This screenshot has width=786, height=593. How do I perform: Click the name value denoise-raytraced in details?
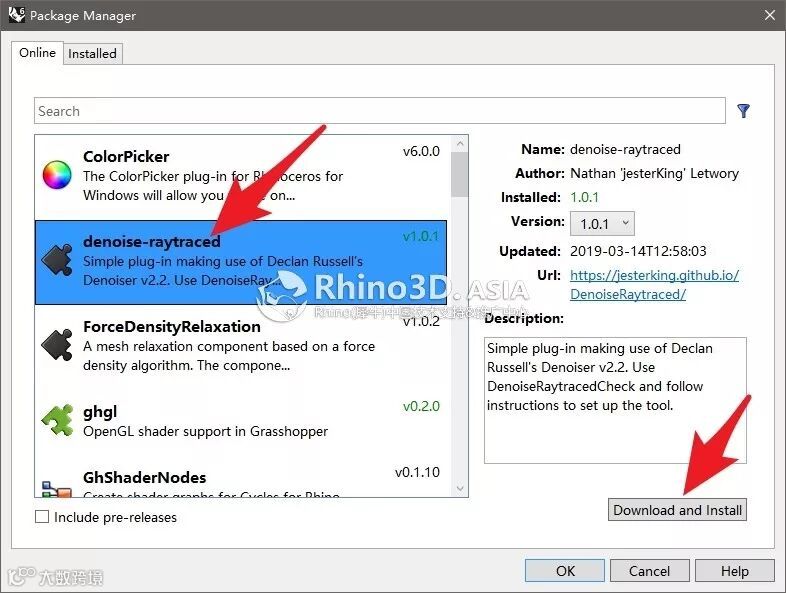pos(625,149)
